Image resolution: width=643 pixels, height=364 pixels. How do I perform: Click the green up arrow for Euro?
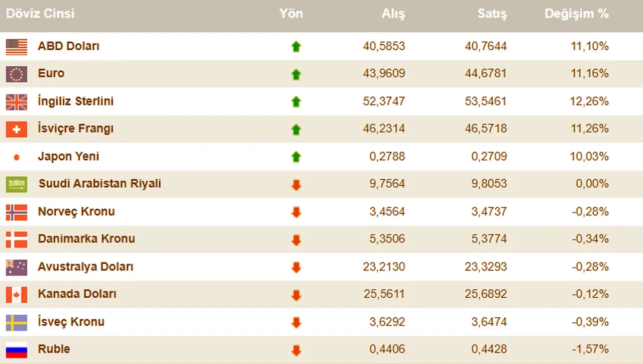coord(296,74)
